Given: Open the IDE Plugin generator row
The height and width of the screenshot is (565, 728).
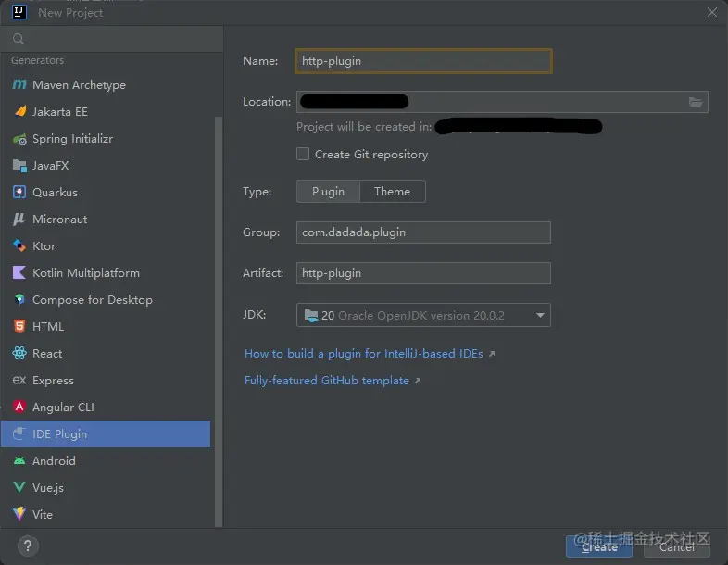Looking at the screenshot, I should pos(106,433).
